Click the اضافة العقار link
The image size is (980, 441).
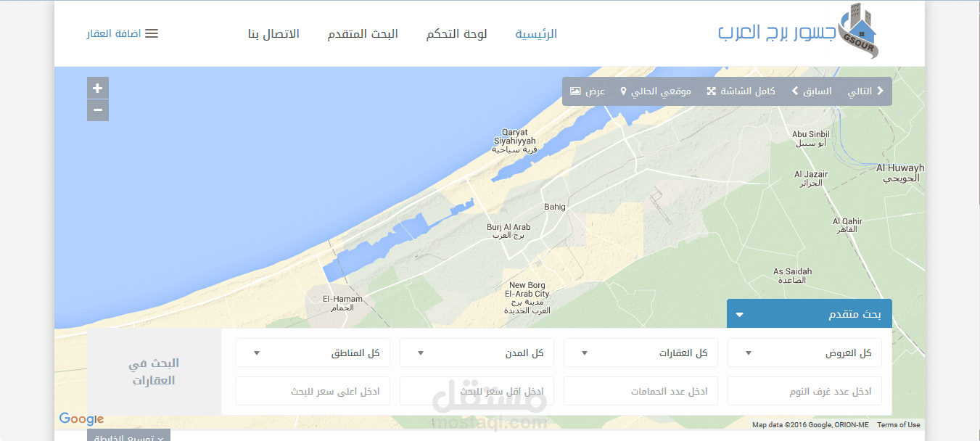point(115,33)
